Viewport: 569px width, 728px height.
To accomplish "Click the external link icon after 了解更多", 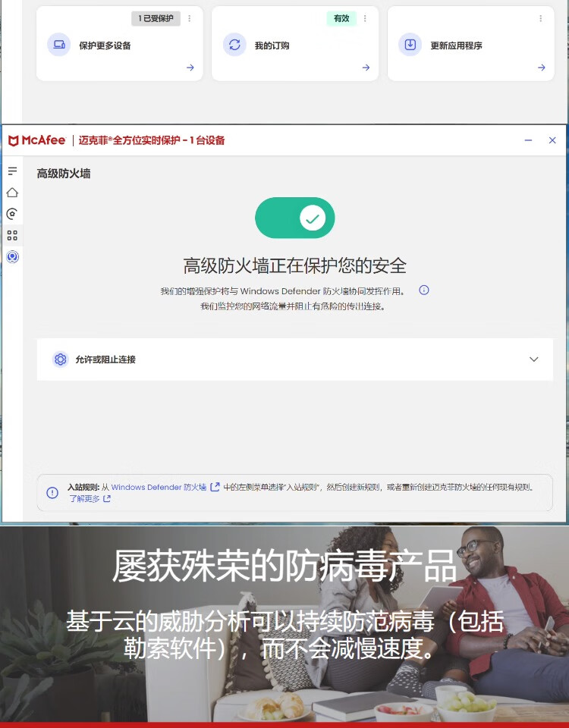I will 107,499.
